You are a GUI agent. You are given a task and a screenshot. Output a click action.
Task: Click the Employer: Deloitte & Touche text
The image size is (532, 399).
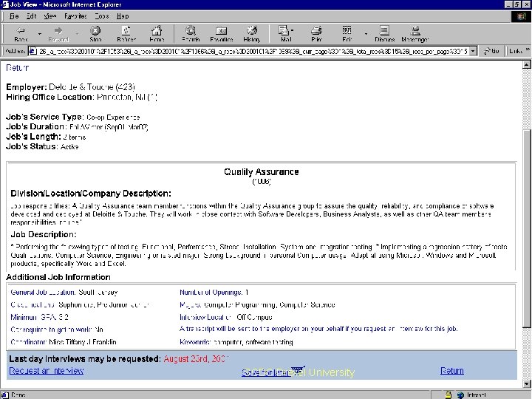(x=71, y=87)
